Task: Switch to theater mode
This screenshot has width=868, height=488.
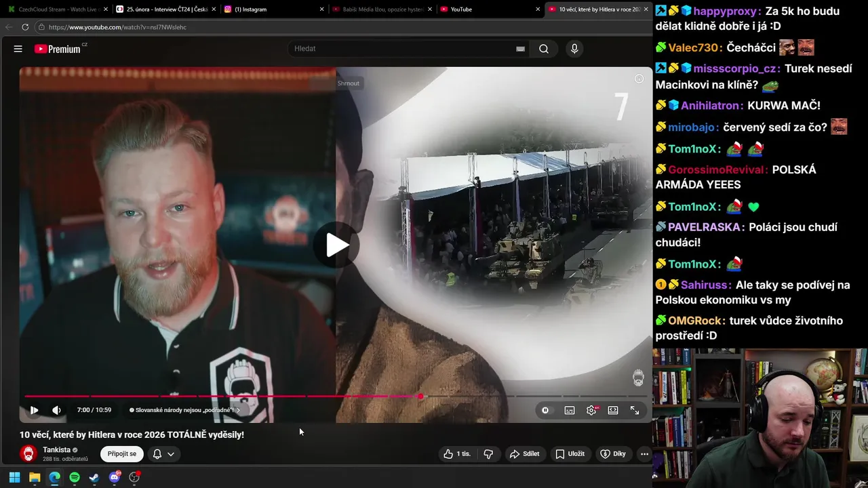Action: tap(613, 410)
